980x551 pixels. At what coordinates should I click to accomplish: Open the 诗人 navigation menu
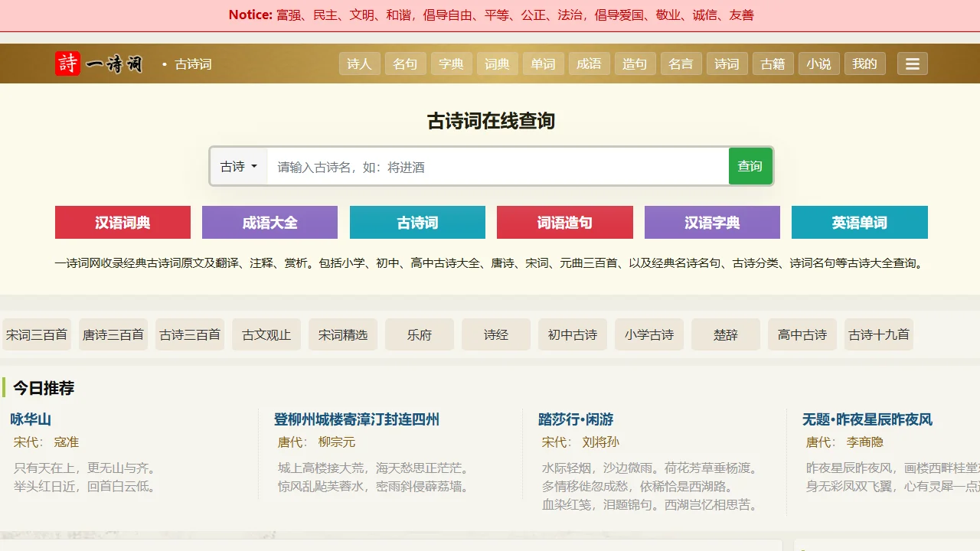[x=359, y=64]
